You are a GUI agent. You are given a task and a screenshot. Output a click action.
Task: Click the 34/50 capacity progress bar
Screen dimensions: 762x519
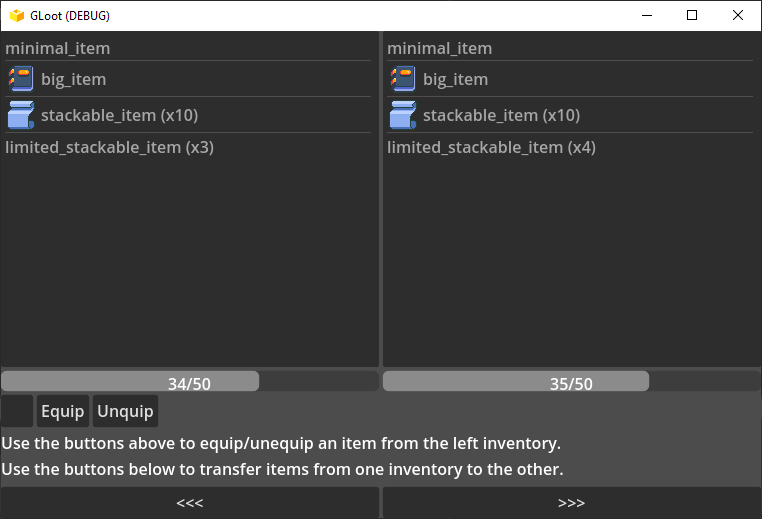pos(190,381)
